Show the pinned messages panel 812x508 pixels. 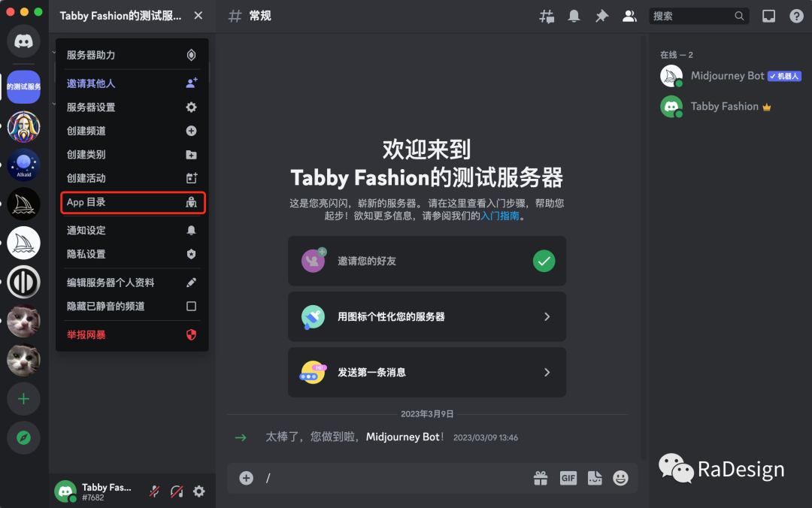[601, 15]
